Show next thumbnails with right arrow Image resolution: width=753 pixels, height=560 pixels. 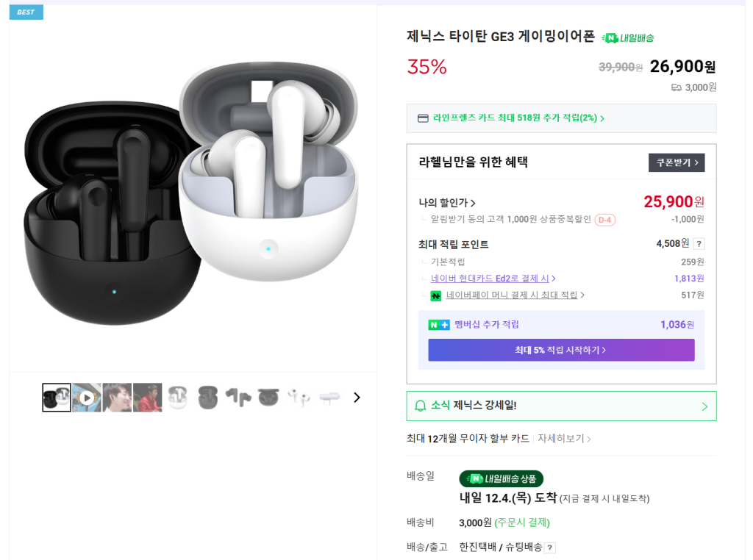357,398
